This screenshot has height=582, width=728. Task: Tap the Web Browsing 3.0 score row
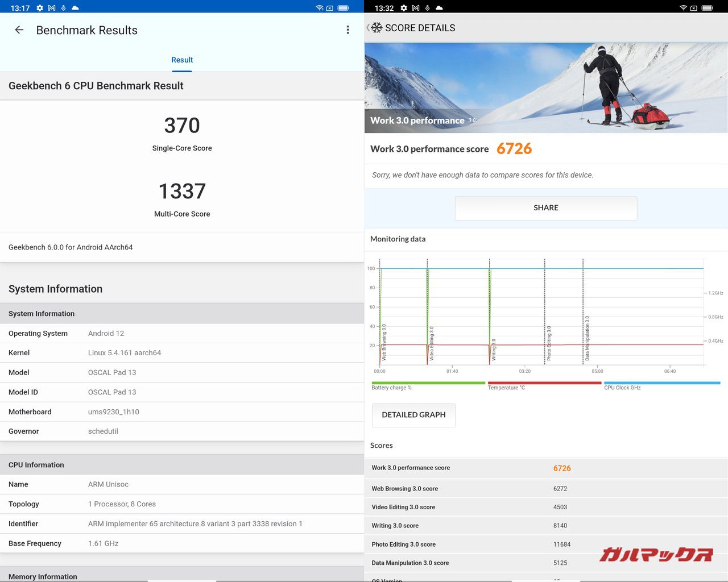[x=546, y=488]
